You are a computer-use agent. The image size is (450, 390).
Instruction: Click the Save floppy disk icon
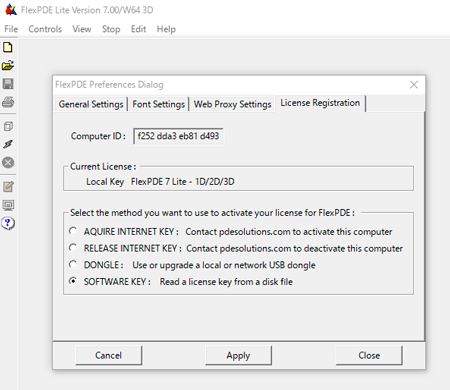pyautogui.click(x=8, y=84)
